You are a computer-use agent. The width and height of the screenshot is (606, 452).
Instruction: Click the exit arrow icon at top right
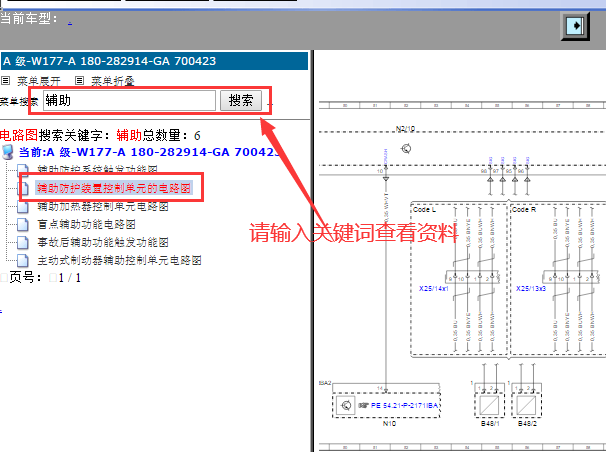point(575,26)
